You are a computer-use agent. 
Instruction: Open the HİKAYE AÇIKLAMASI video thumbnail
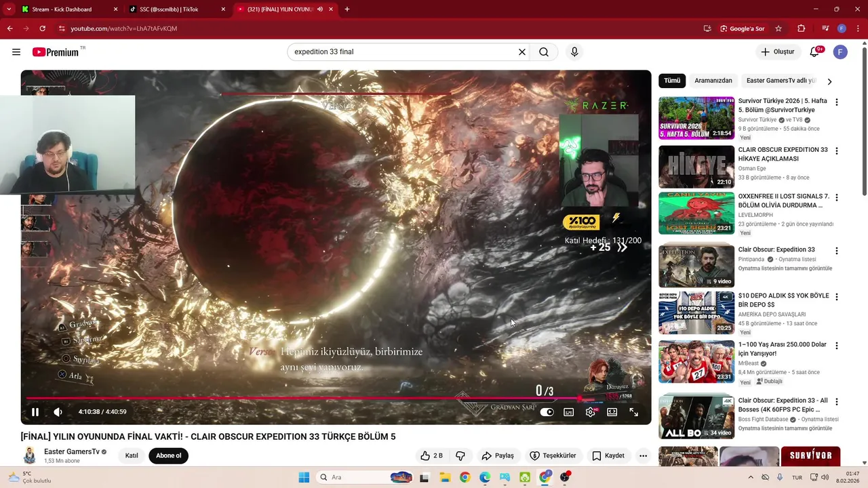pyautogui.click(x=696, y=167)
